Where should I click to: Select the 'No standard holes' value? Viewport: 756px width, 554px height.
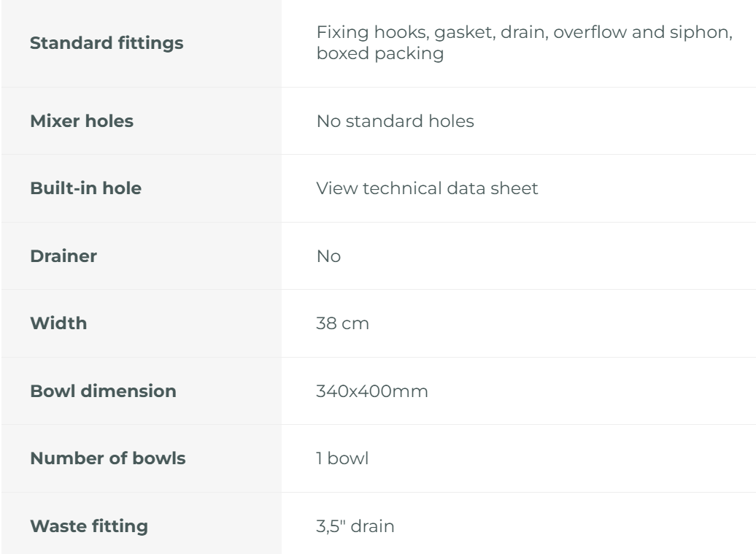tap(395, 121)
